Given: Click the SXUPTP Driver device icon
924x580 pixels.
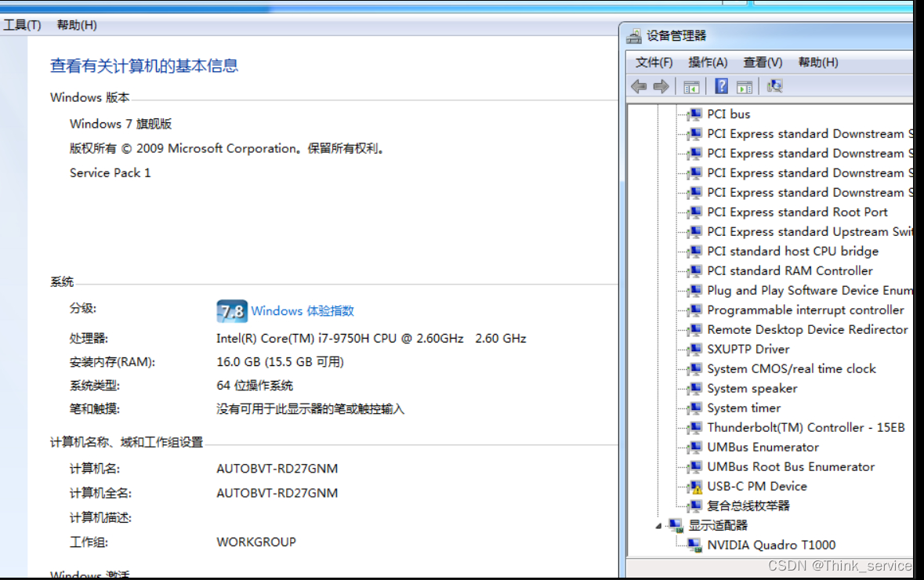Looking at the screenshot, I should [695, 349].
